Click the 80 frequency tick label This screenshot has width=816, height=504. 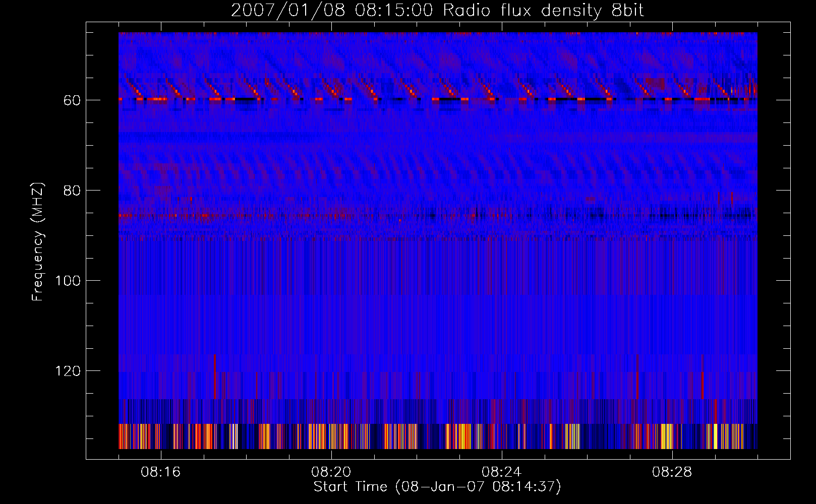[x=72, y=191]
